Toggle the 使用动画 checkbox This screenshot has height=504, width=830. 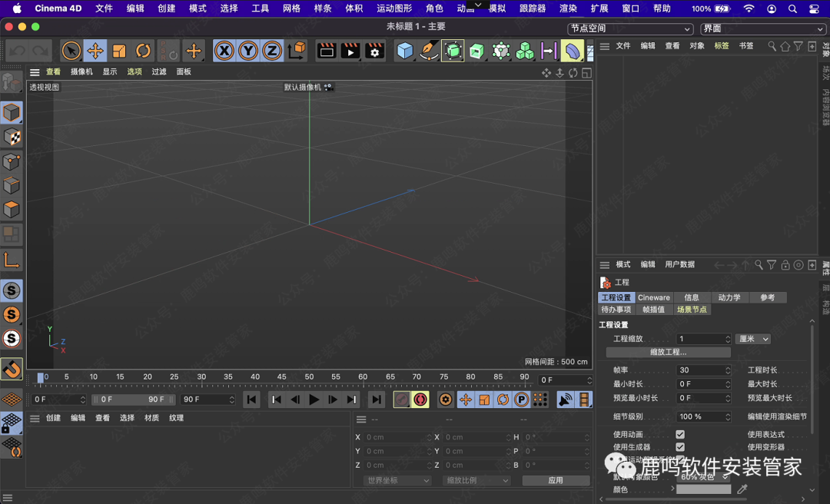click(680, 435)
